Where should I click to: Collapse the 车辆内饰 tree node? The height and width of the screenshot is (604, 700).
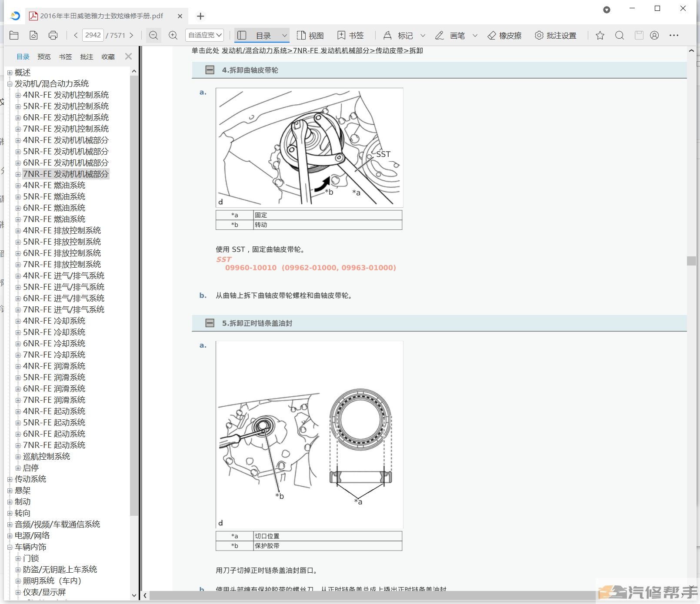pos(10,547)
